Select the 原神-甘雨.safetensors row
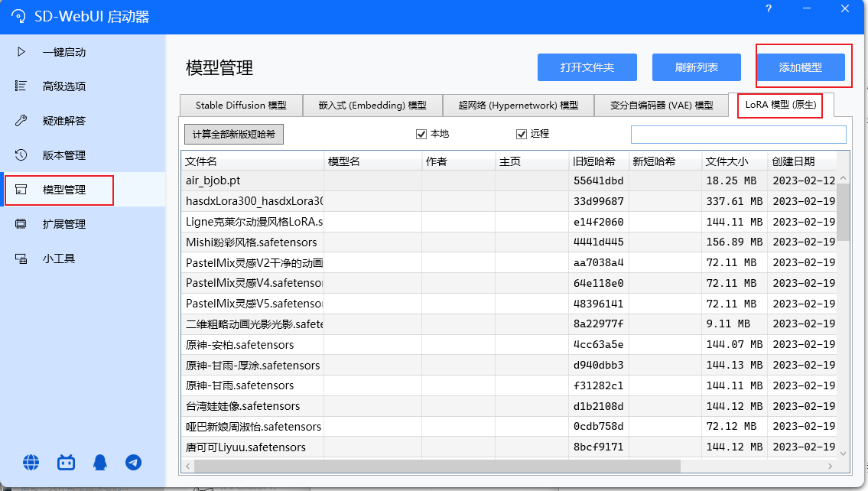Image resolution: width=868 pixels, height=491 pixels. tap(509, 385)
